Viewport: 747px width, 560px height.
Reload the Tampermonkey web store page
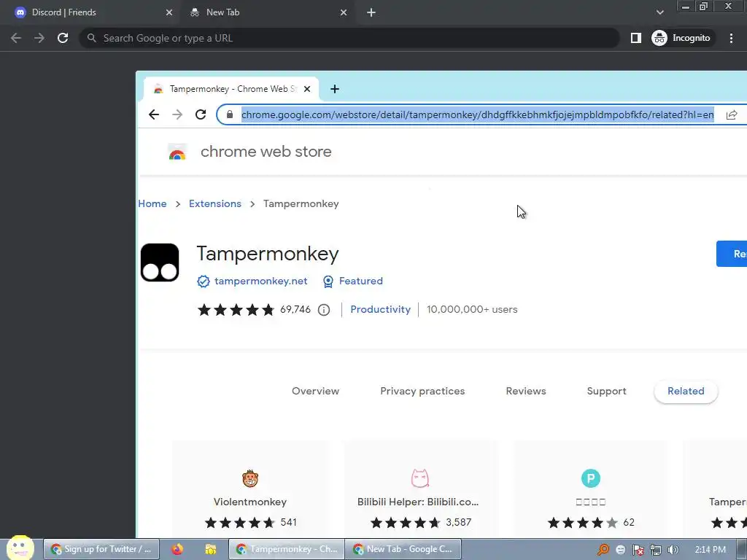pyautogui.click(x=201, y=114)
